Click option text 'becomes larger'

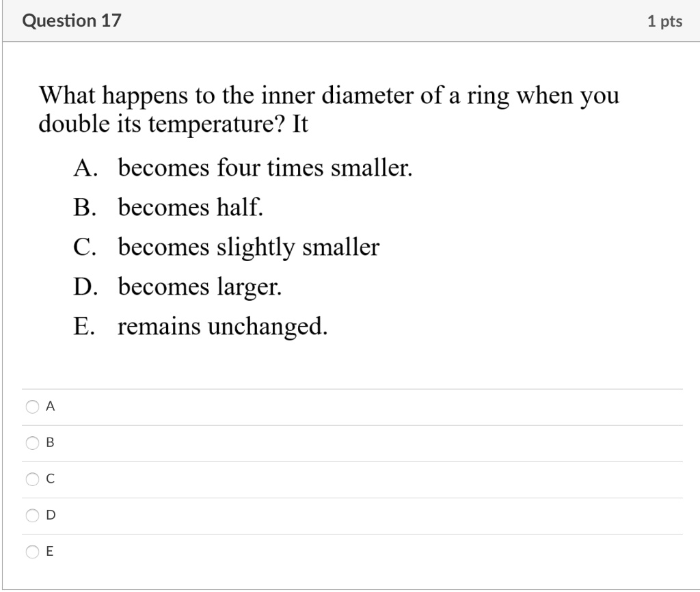click(x=200, y=286)
